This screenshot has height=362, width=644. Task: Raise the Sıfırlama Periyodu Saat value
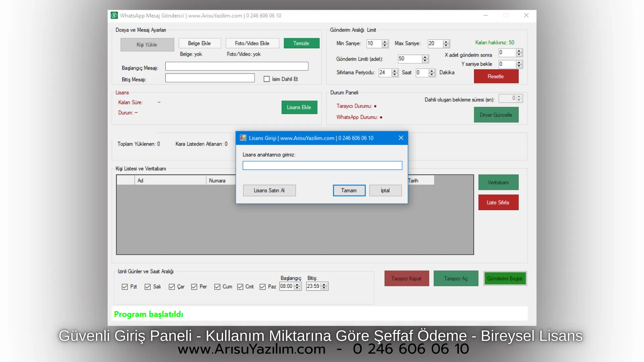tap(395, 71)
